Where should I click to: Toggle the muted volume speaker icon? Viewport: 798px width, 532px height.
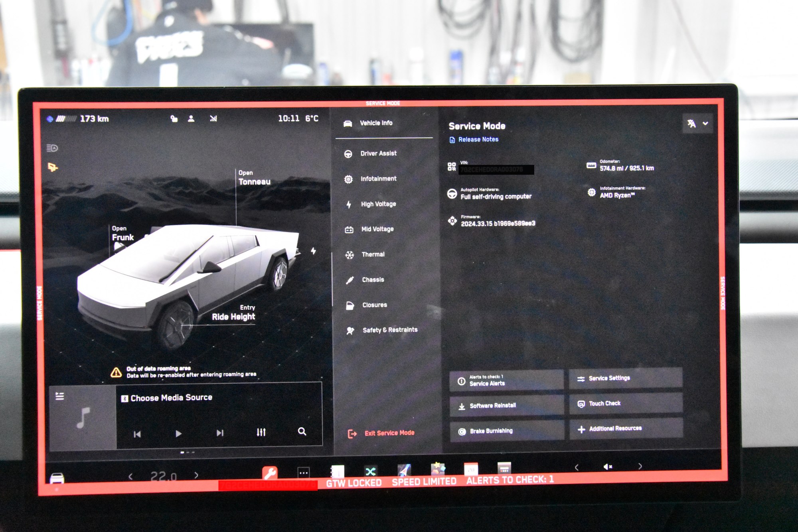(x=608, y=467)
